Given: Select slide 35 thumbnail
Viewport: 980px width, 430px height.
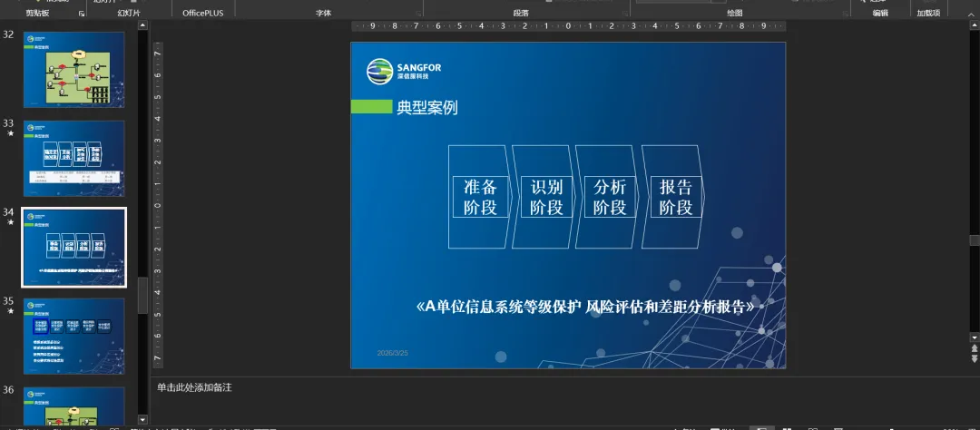Looking at the screenshot, I should [73, 337].
